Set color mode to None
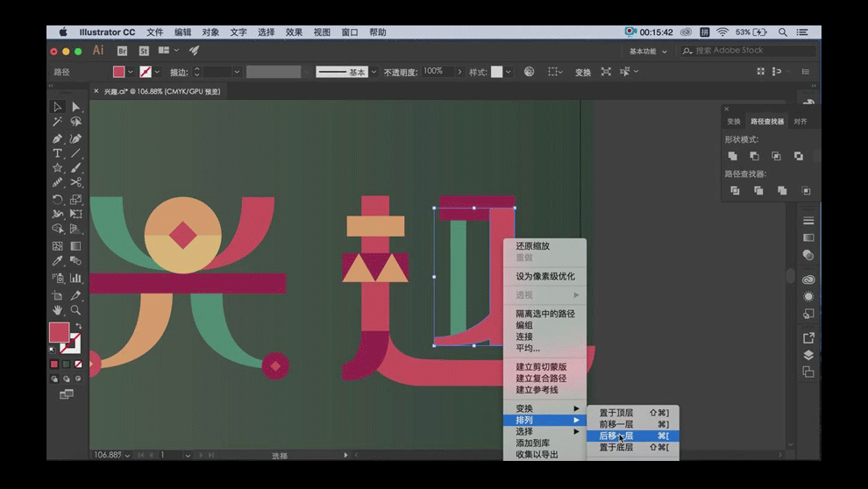The image size is (868, 489). click(78, 364)
